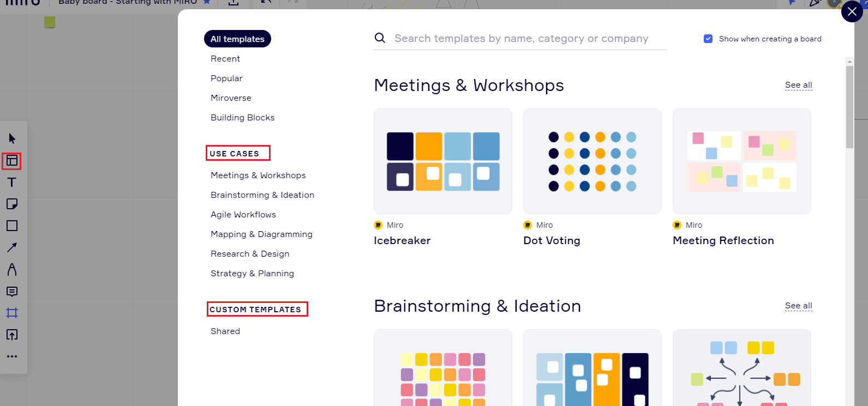Select the Connection line tool
This screenshot has width=868, height=406.
11,247
